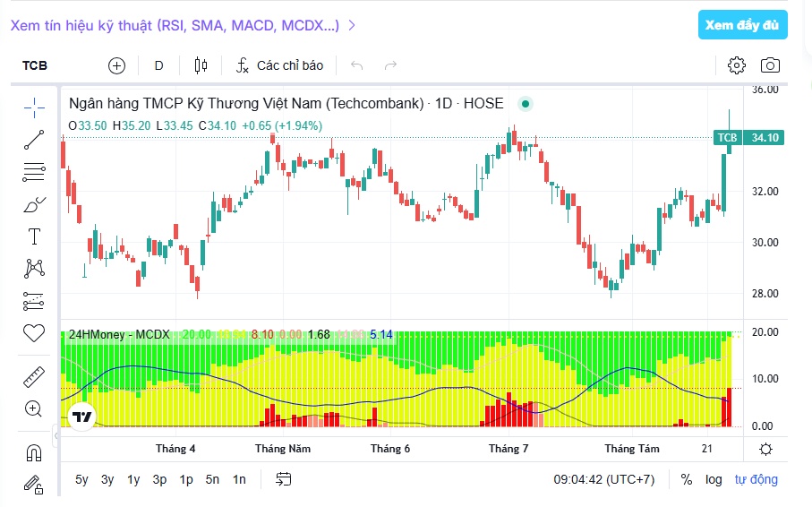Activate the zoom in tool

(34, 409)
